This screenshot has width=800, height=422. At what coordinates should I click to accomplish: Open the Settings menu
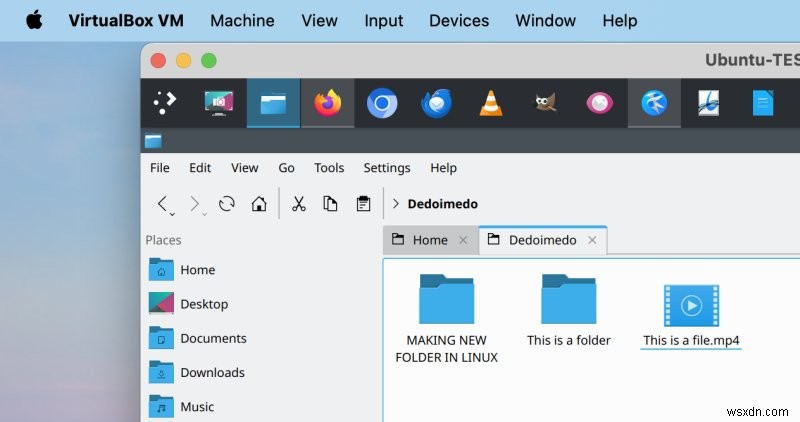coord(387,168)
